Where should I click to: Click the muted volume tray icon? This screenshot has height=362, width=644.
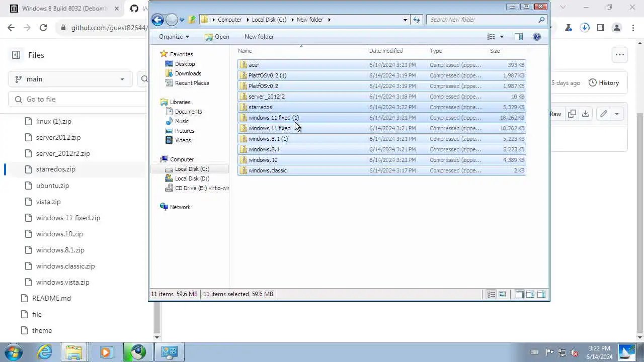pos(574,352)
